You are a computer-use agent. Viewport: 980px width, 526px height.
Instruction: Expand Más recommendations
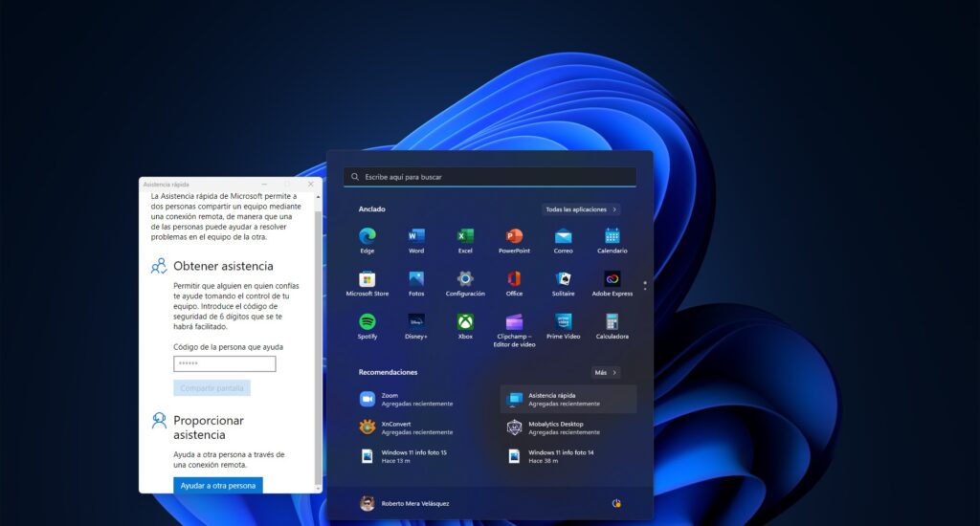605,372
